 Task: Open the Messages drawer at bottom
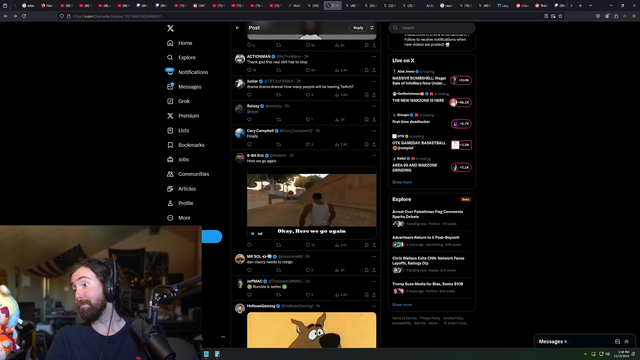coord(584,342)
